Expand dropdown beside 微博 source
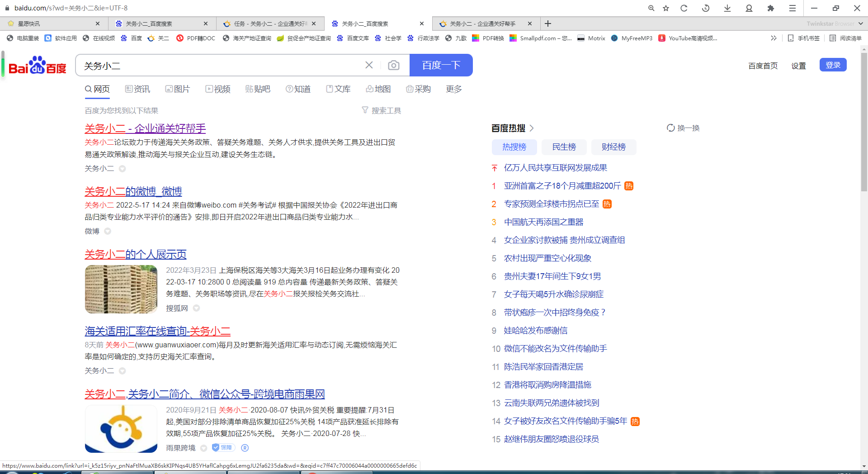The image size is (868, 474). [108, 231]
